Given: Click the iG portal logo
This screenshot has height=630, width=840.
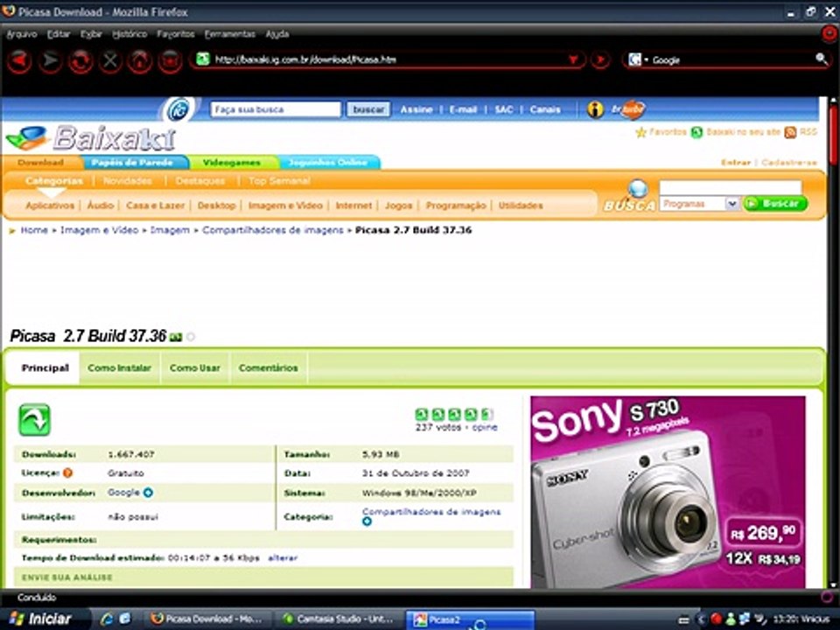Looking at the screenshot, I should (x=178, y=109).
